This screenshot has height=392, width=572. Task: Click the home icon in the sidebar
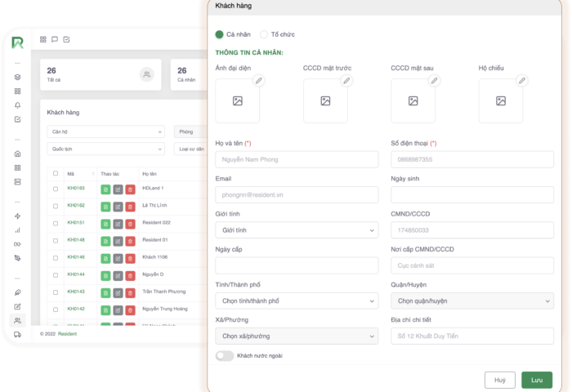click(x=17, y=154)
